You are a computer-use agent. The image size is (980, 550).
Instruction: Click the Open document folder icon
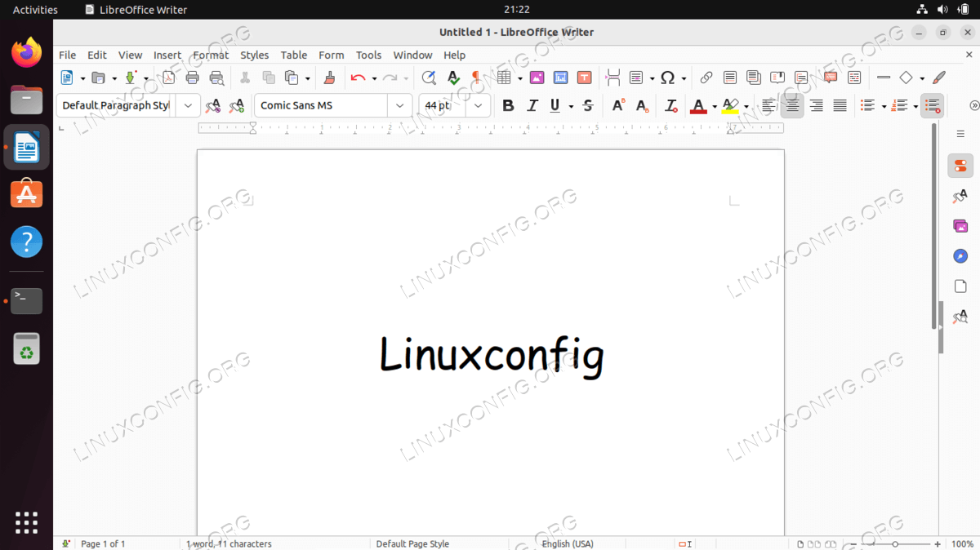click(99, 78)
